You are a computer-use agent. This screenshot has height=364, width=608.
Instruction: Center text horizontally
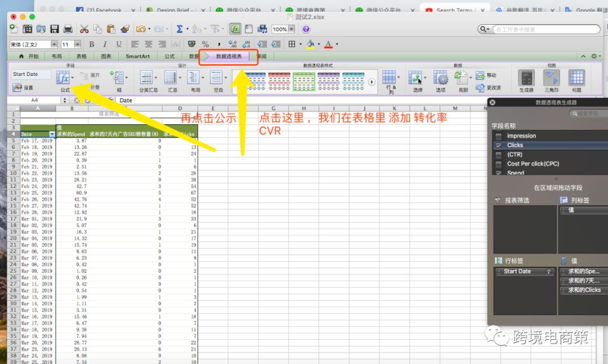point(149,44)
